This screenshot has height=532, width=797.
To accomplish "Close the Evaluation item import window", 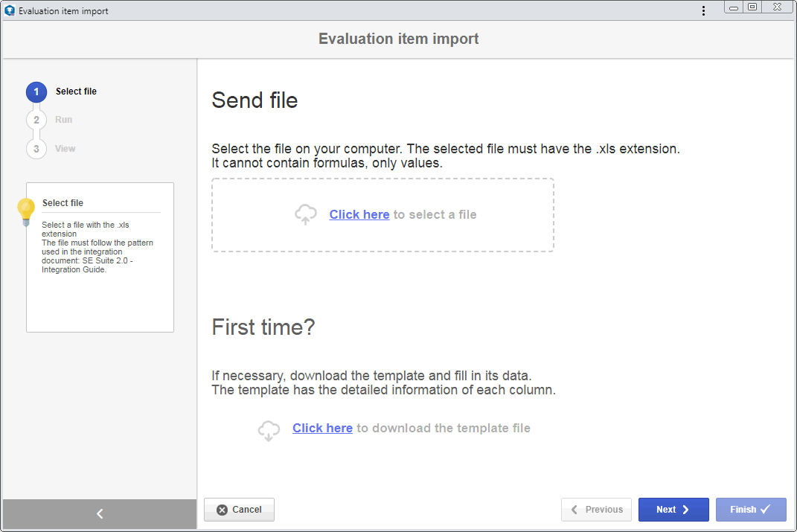I will (778, 7).
